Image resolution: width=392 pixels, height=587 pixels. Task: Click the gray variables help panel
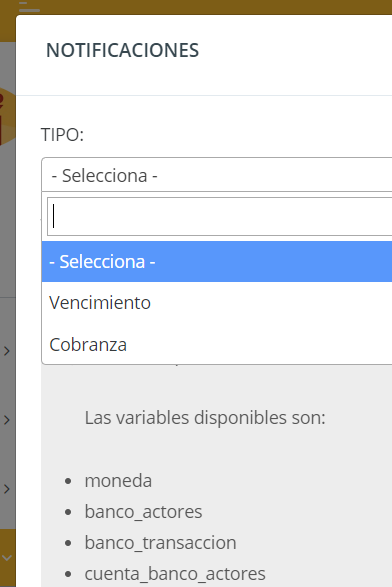tap(216, 475)
